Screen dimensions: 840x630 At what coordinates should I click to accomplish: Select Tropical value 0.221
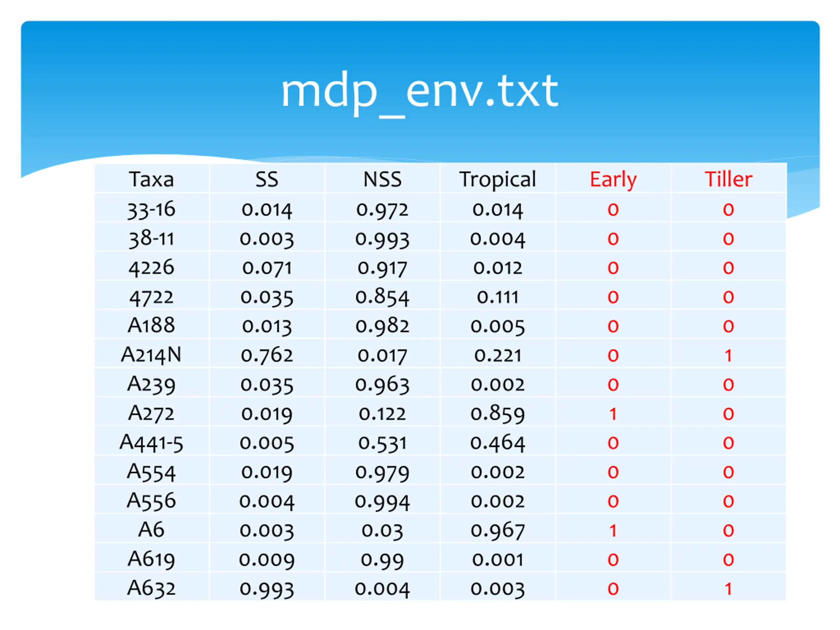pos(498,356)
